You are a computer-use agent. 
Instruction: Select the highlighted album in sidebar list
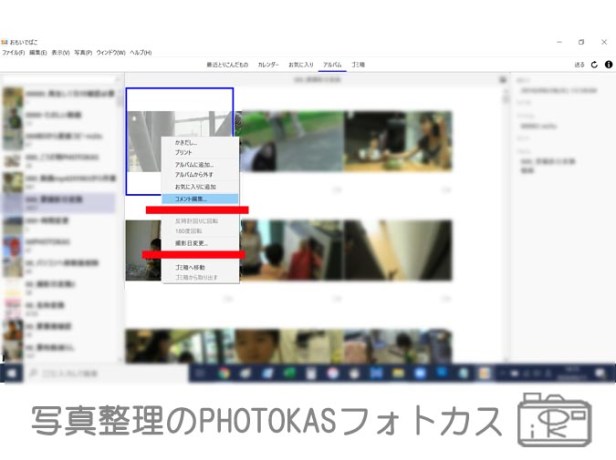pyautogui.click(x=59, y=203)
